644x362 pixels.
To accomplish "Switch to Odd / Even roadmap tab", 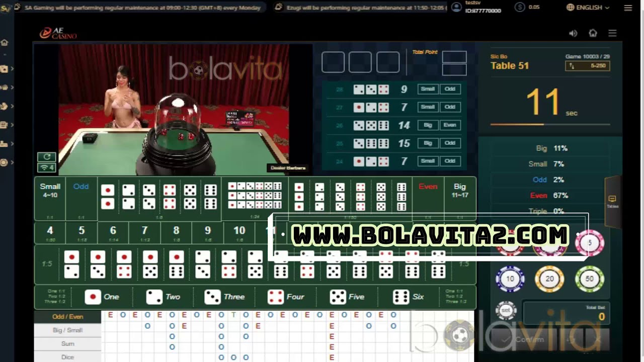I will tap(68, 317).
